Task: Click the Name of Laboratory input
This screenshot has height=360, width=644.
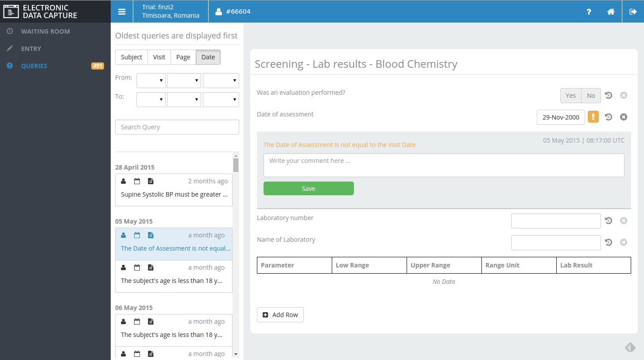Action: pos(556,243)
